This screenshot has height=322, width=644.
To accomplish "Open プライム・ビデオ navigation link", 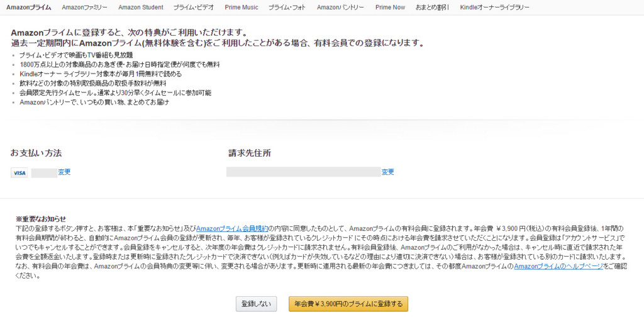I will pyautogui.click(x=194, y=8).
